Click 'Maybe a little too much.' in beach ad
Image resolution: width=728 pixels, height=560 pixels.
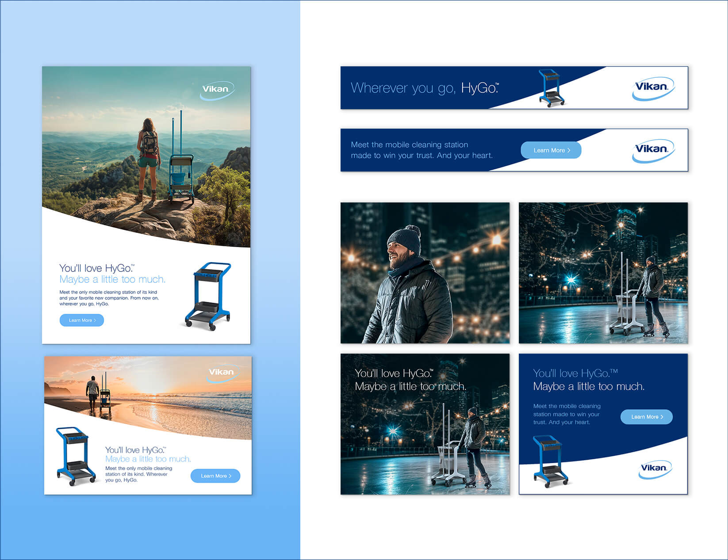[x=148, y=459]
